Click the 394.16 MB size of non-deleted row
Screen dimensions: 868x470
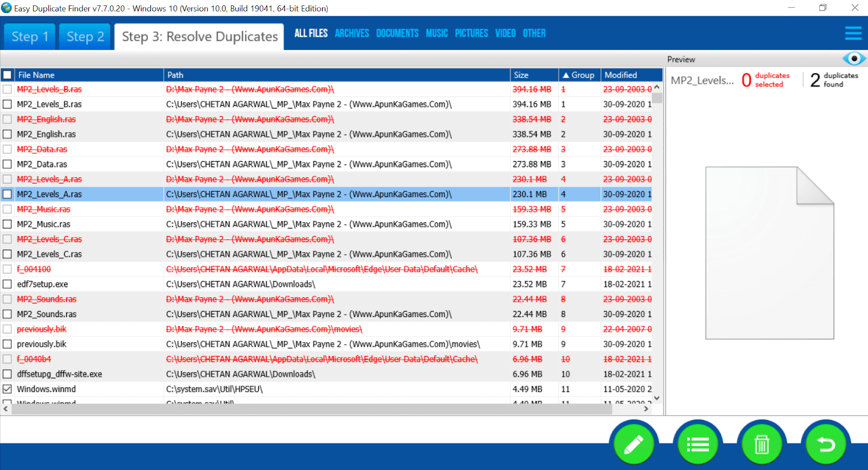pos(532,104)
